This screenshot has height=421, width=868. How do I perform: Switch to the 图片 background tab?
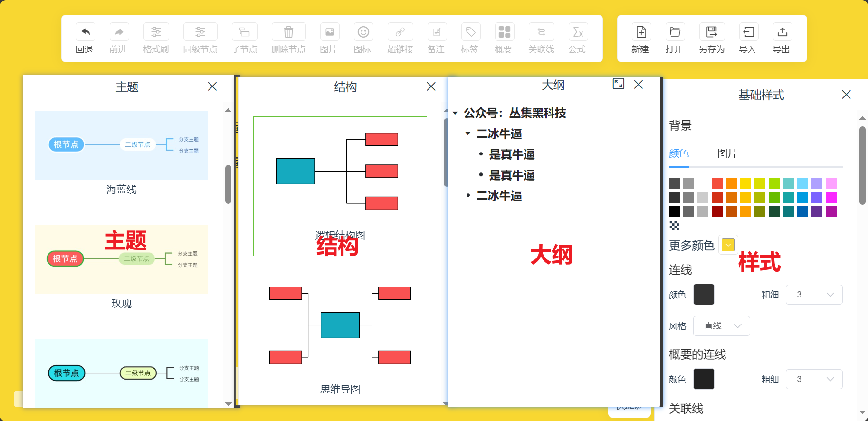pos(727,153)
